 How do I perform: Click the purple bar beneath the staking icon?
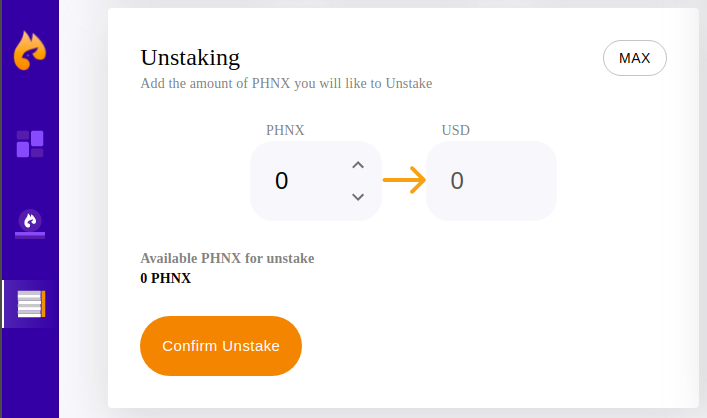tap(30, 236)
